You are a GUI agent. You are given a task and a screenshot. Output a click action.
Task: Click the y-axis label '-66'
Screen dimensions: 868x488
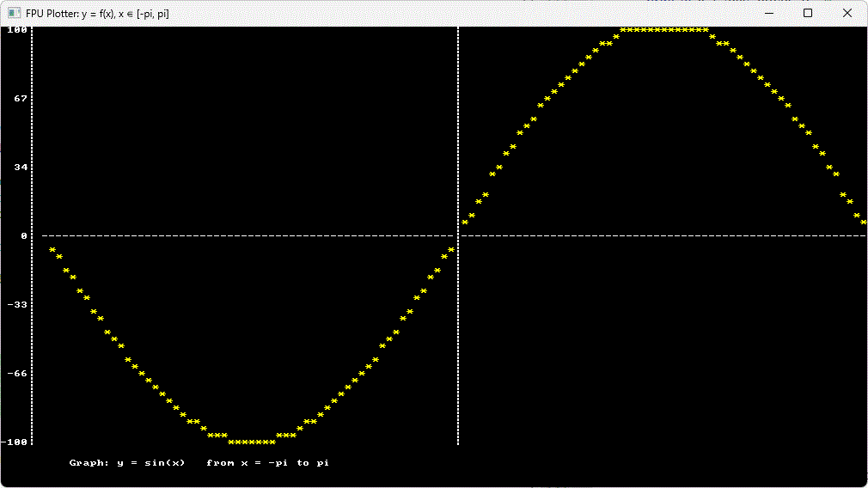point(17,374)
